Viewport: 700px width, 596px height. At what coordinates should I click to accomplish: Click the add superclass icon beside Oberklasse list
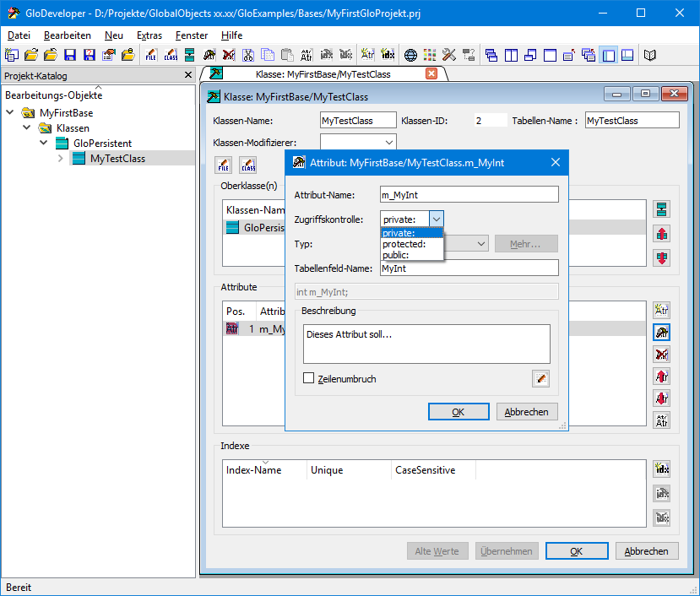point(662,209)
